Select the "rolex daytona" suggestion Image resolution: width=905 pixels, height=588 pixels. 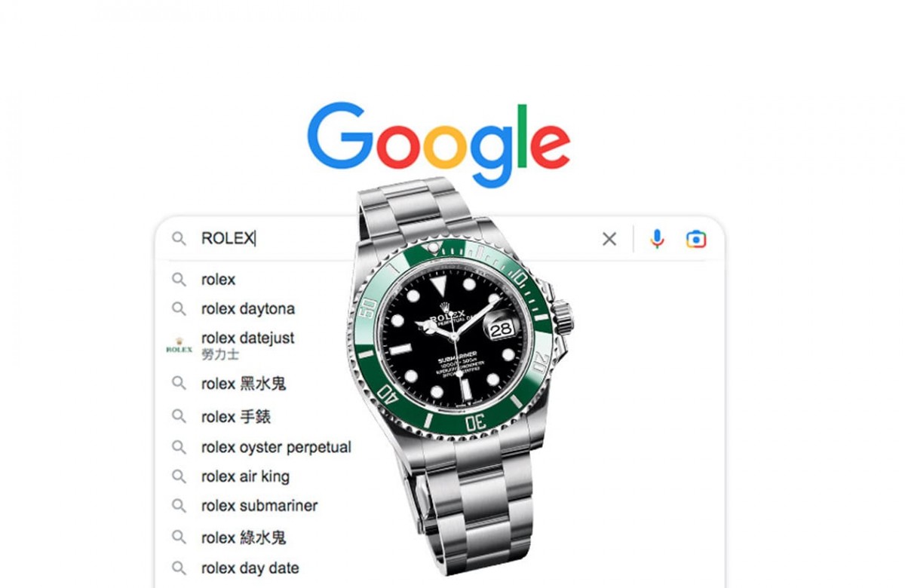point(248,308)
